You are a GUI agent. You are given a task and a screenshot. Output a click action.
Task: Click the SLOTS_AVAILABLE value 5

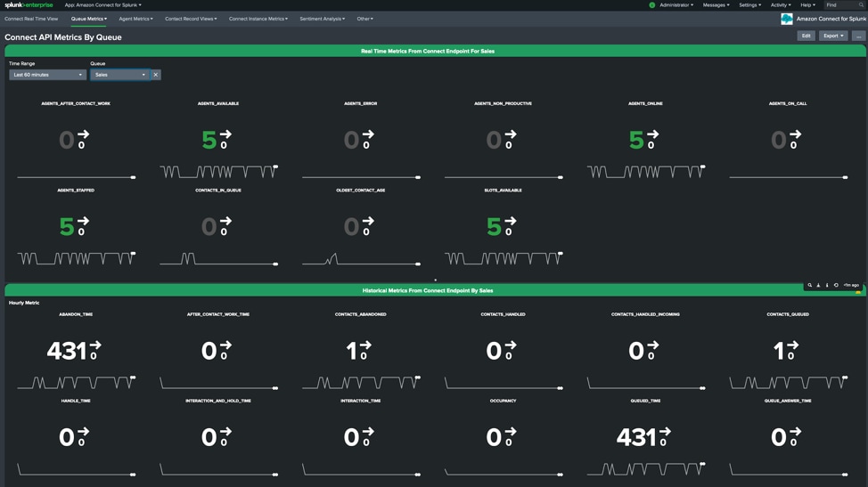pos(494,227)
